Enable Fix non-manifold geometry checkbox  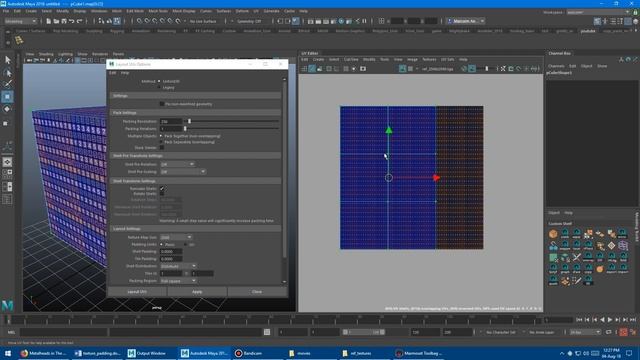point(162,104)
